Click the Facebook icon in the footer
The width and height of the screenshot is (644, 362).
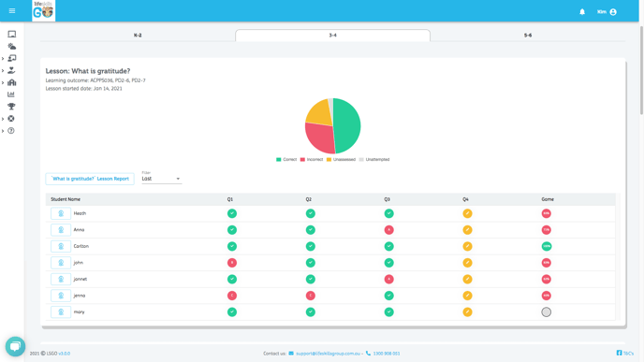coord(619,353)
